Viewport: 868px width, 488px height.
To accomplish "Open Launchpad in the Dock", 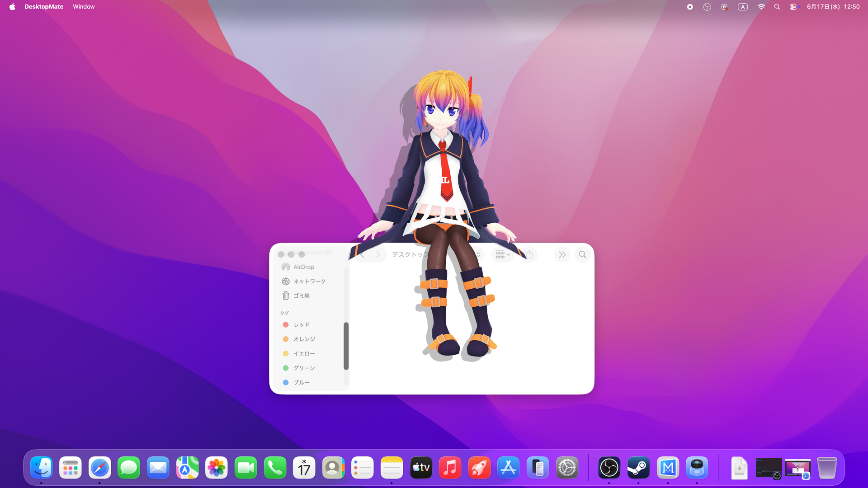I will (x=70, y=468).
